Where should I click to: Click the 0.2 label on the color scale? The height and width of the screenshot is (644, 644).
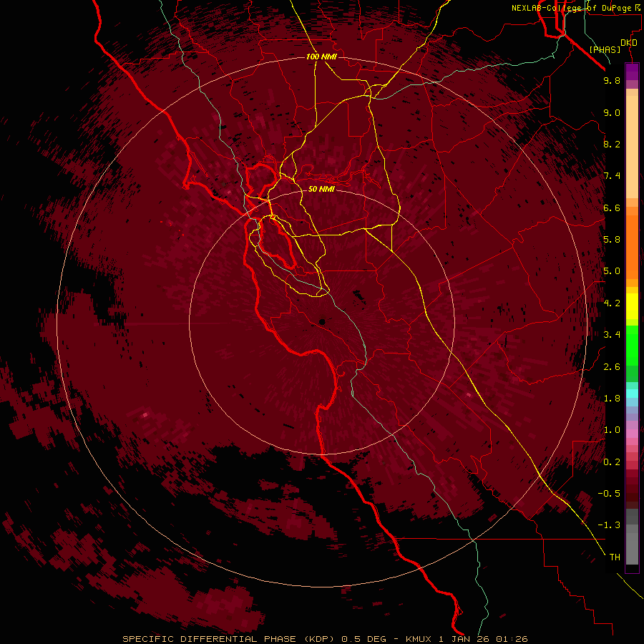[612, 462]
